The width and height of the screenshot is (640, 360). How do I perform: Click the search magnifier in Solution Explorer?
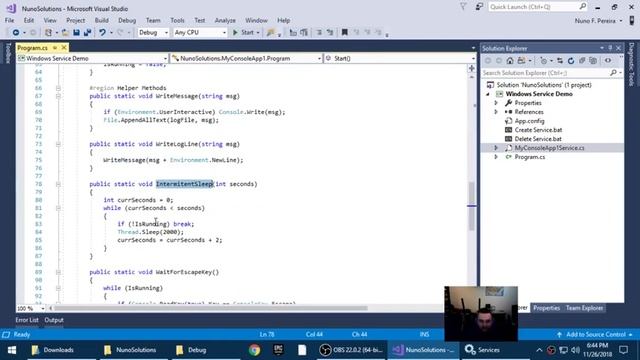point(613,73)
